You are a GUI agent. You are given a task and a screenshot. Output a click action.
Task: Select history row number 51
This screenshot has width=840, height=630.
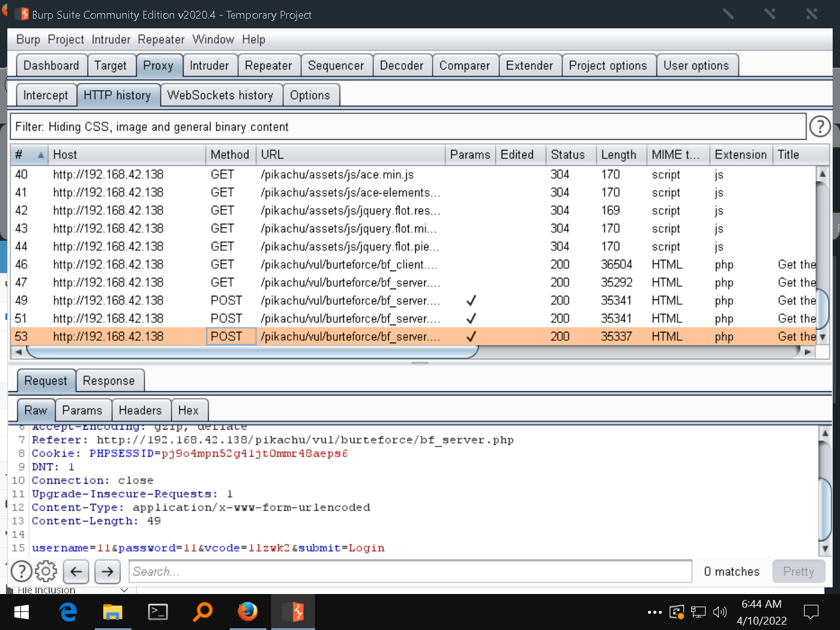414,319
